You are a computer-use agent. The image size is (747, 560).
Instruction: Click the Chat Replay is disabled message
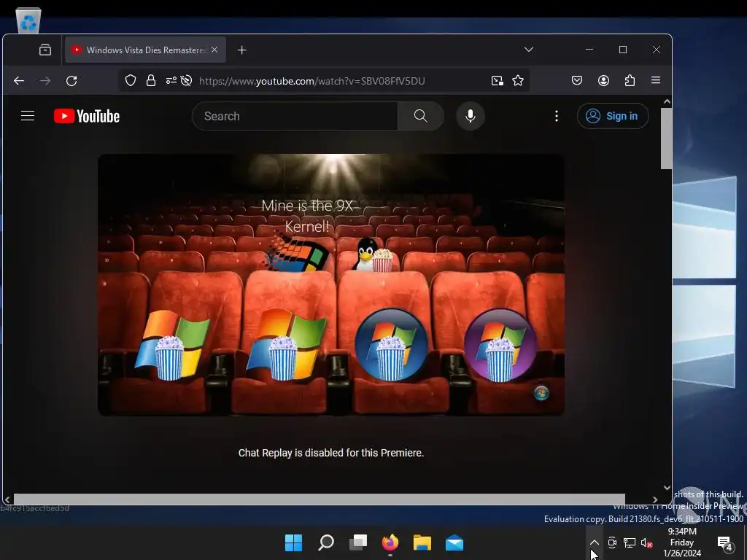pyautogui.click(x=331, y=453)
